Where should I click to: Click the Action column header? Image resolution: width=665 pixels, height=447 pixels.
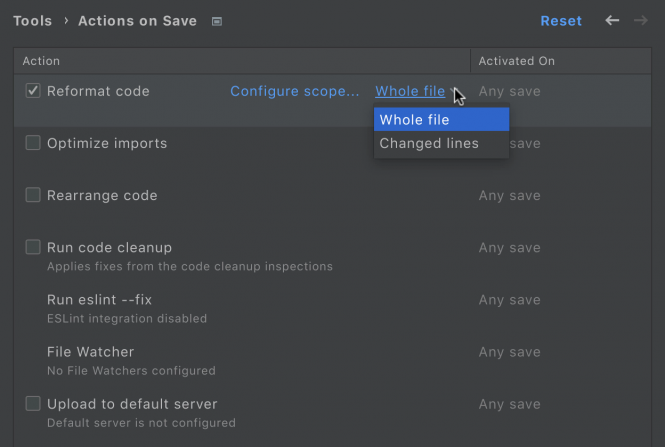[242, 61]
